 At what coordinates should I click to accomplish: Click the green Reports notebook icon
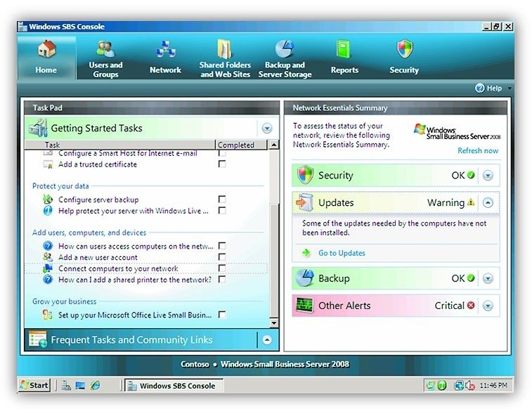click(x=343, y=50)
